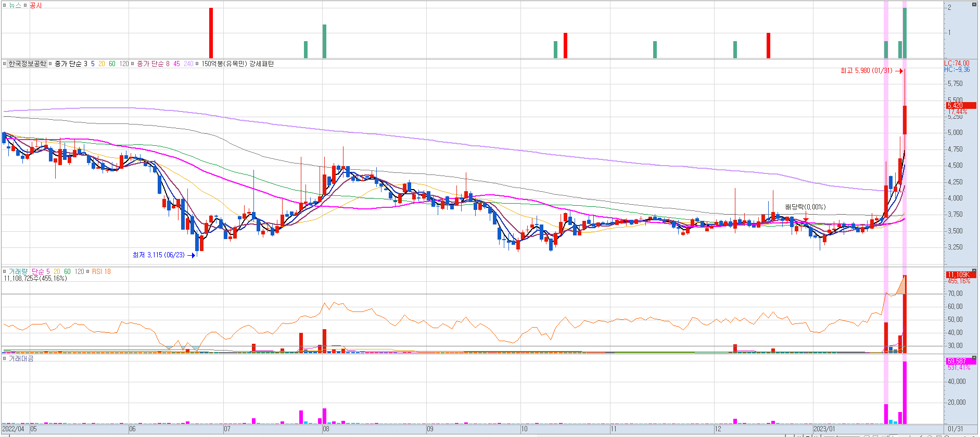
Task: Click the tallest red 공시 bar near June
Action: [211, 33]
